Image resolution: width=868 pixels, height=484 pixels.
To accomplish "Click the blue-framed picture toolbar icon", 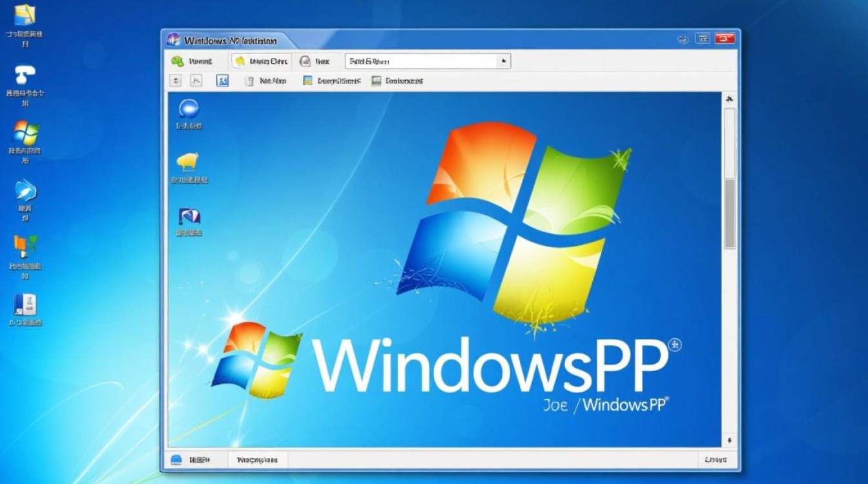I will 222,81.
